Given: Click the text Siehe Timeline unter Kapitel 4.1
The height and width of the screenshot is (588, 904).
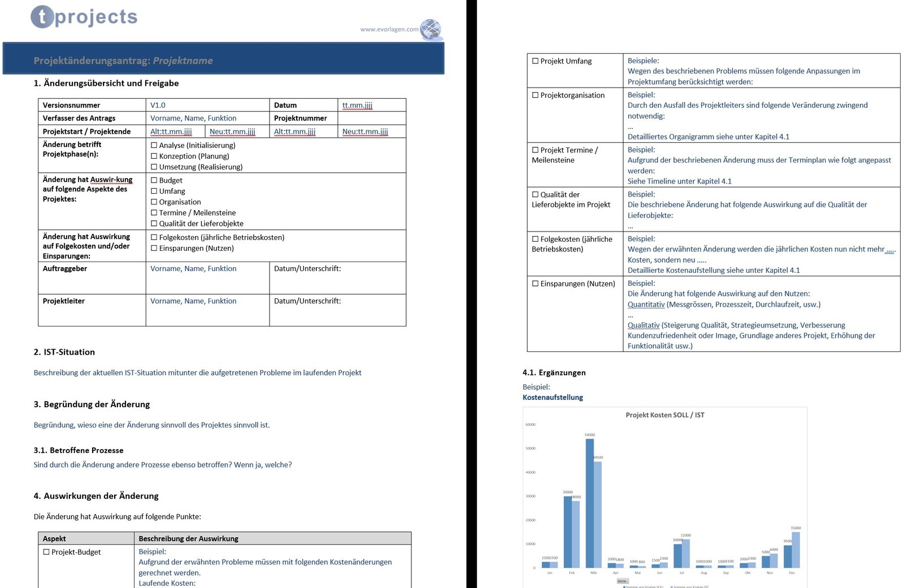Looking at the screenshot, I should 680,181.
